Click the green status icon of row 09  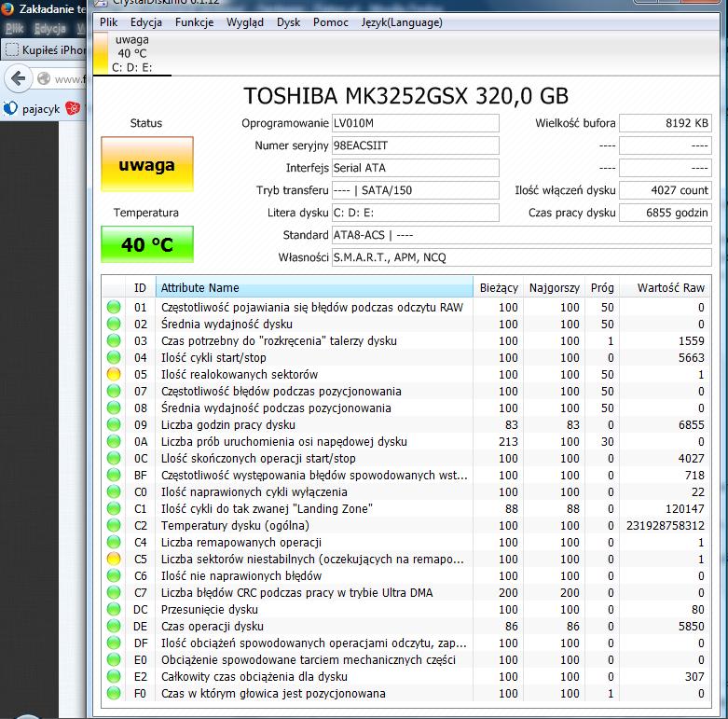114,424
